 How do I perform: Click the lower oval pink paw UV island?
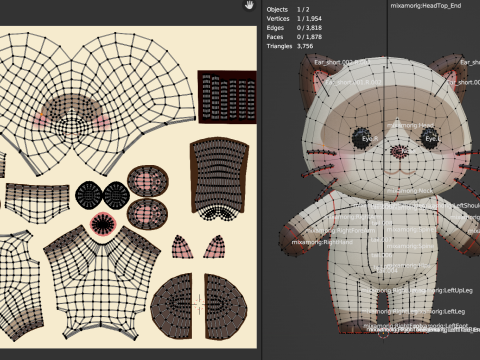point(148,214)
